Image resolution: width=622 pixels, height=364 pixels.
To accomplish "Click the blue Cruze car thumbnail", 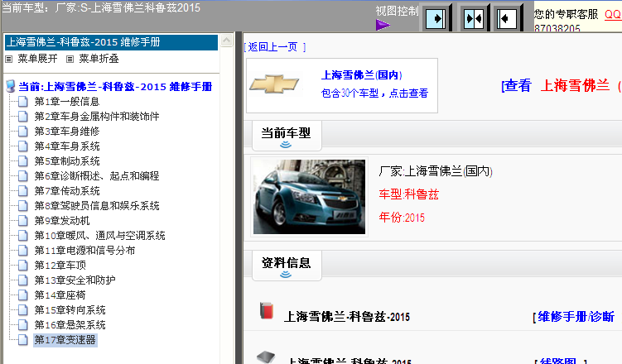I will pos(310,197).
